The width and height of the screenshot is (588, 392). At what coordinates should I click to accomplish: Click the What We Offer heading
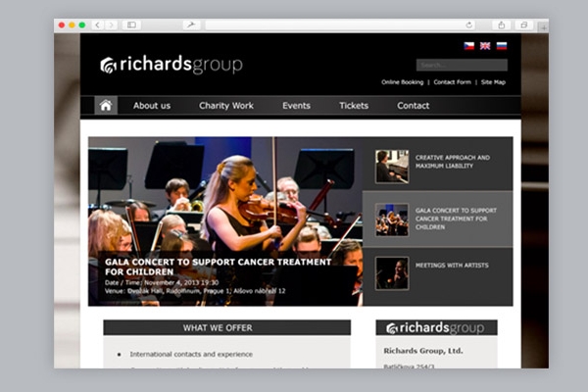point(218,328)
